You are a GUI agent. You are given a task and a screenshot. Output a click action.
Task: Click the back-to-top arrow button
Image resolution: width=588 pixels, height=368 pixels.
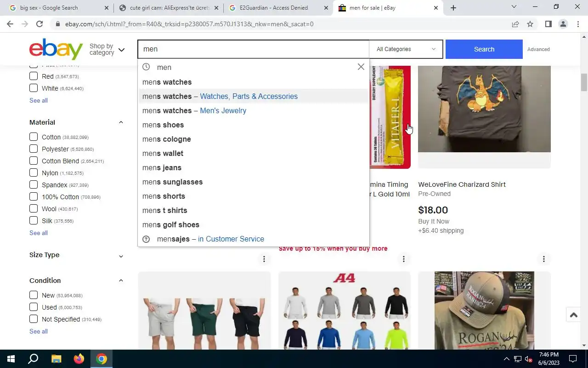573,315
